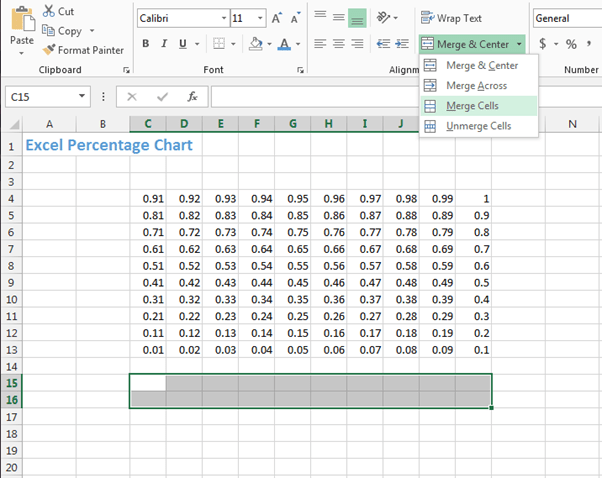The height and width of the screenshot is (478, 602).
Task: Click the Paste clipboard icon
Action: pos(21,22)
